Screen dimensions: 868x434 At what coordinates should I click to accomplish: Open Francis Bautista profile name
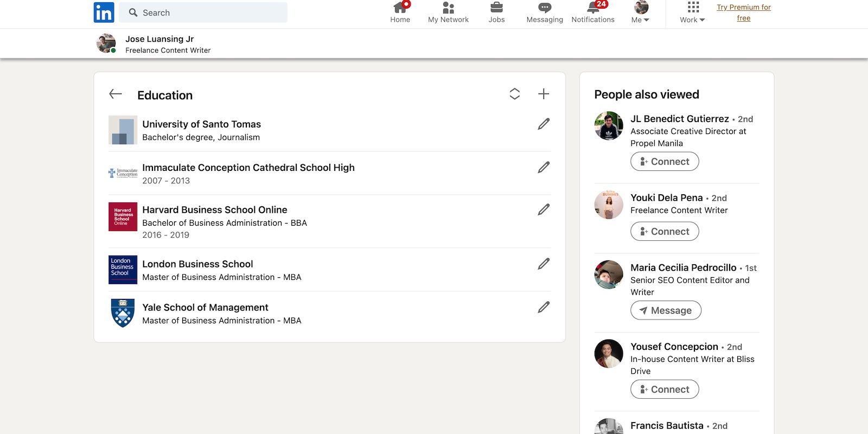667,426
